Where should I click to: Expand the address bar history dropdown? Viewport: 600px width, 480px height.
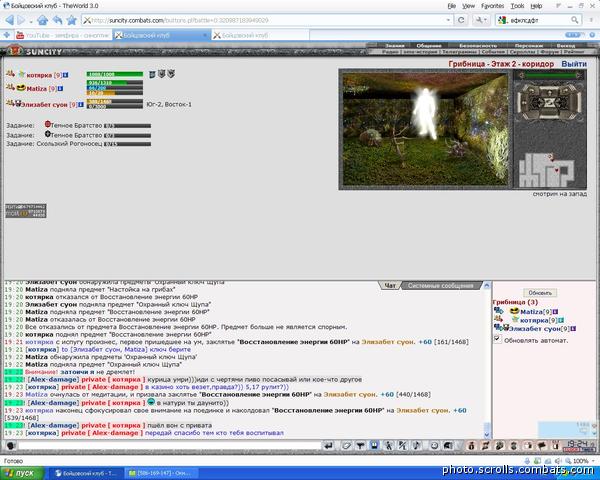448,20
